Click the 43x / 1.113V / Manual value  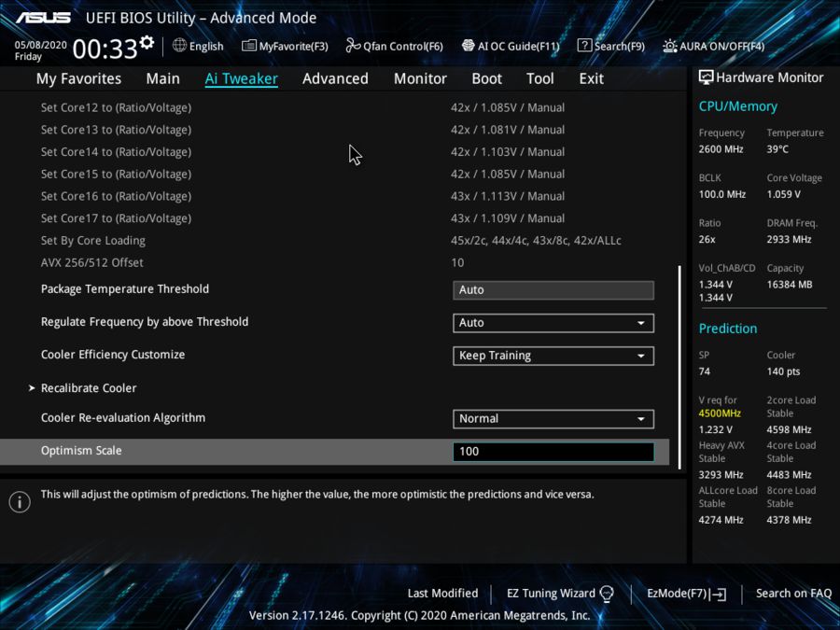coord(508,196)
